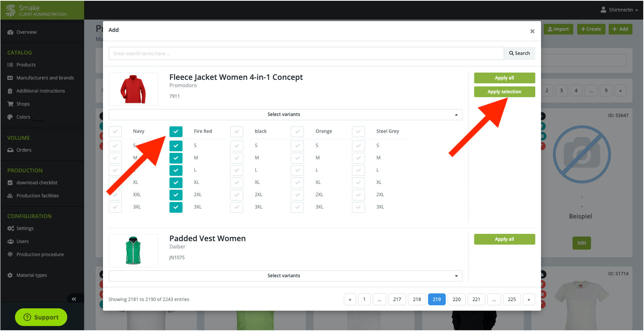
Task: Click the Users group icon
Action: pos(10,242)
